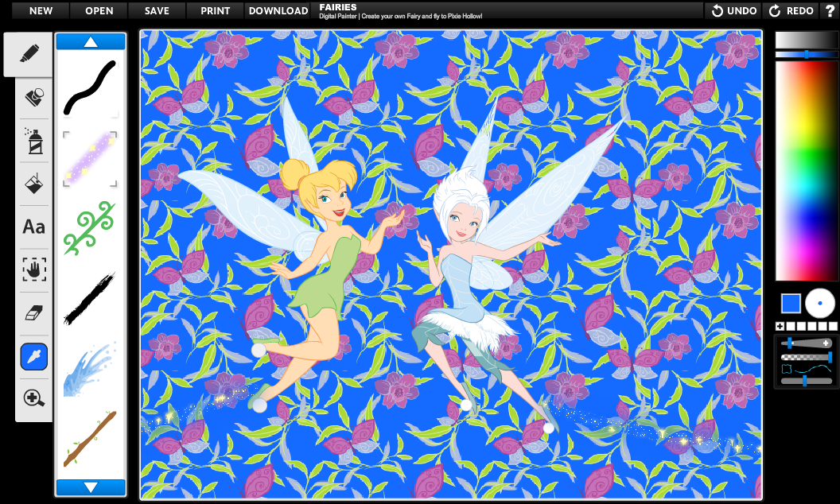The height and width of the screenshot is (504, 840).
Task: Choose the smooth black stroke brush
Action: 90,87
